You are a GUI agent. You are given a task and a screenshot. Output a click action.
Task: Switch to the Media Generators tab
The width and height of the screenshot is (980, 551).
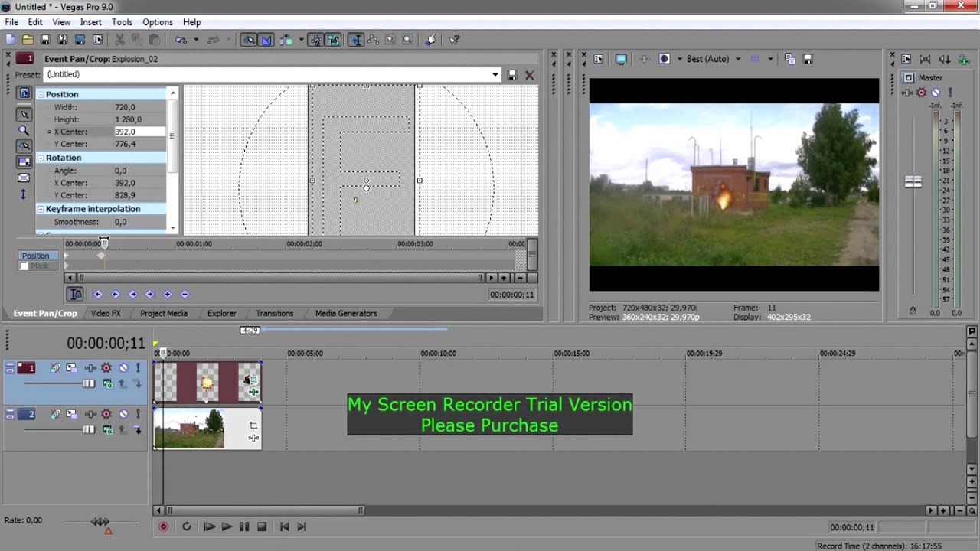coord(346,313)
